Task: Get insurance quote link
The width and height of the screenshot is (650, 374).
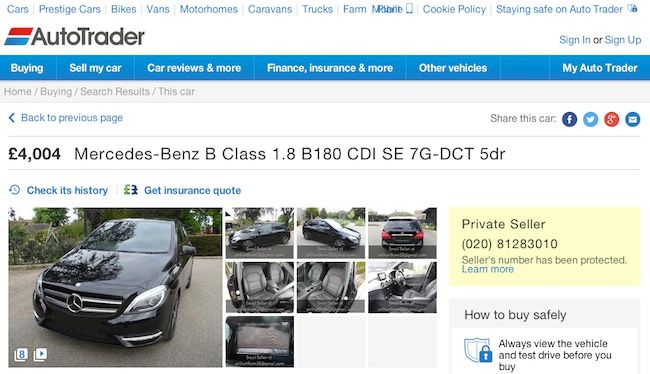Action: 192,190
